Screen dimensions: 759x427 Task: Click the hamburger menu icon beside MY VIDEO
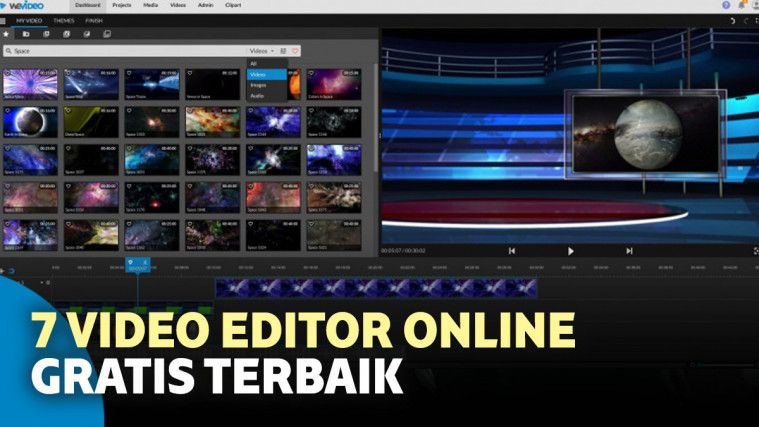[x=3, y=21]
